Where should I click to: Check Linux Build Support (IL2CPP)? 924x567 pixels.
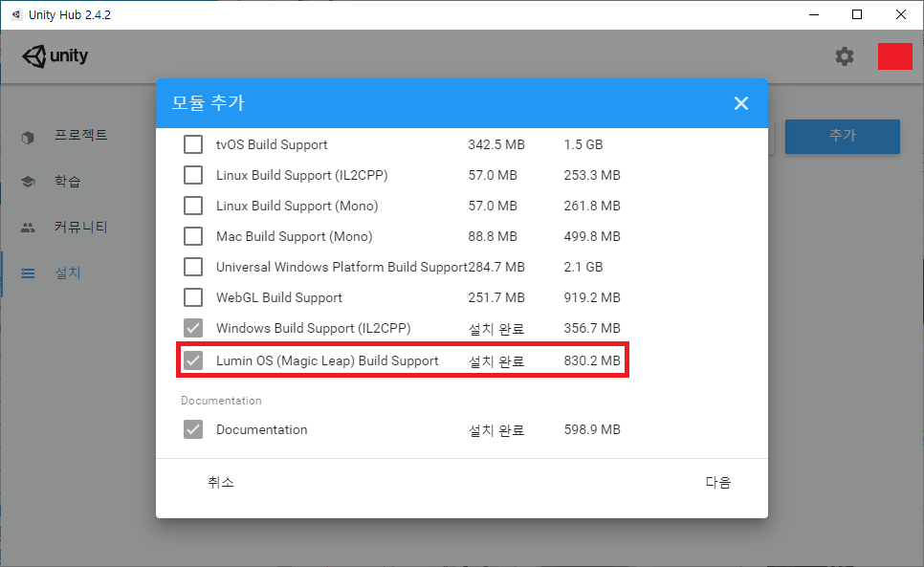tap(193, 175)
